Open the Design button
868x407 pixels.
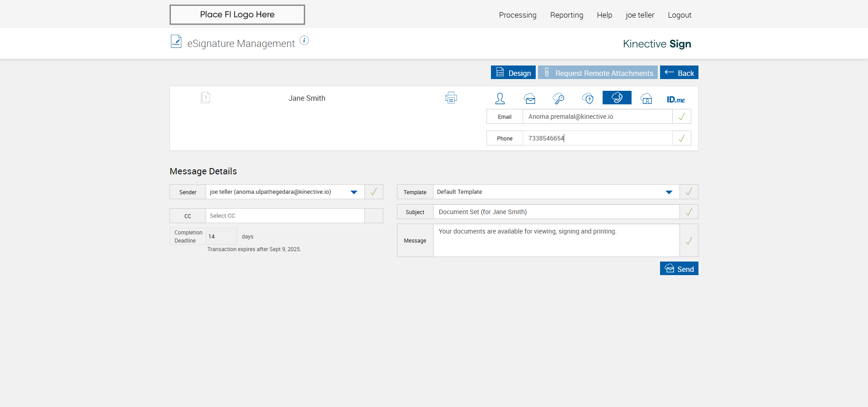(x=513, y=73)
